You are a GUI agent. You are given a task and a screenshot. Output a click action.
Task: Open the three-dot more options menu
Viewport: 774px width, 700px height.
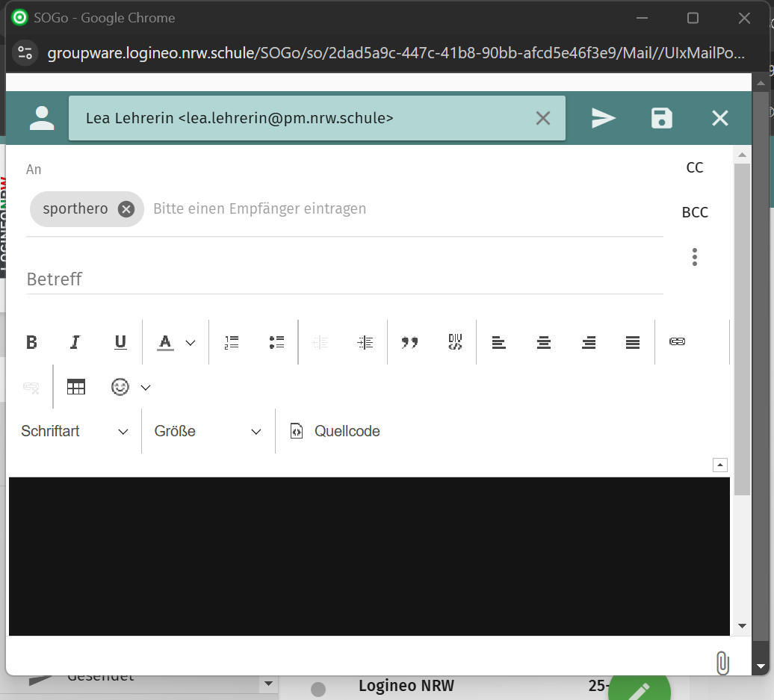695,258
